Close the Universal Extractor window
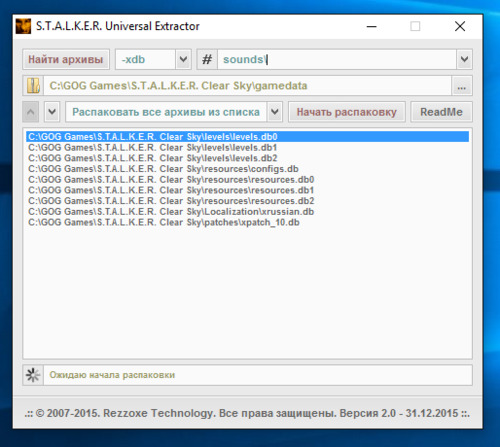Viewport: 500px width, 447px height. tap(460, 26)
